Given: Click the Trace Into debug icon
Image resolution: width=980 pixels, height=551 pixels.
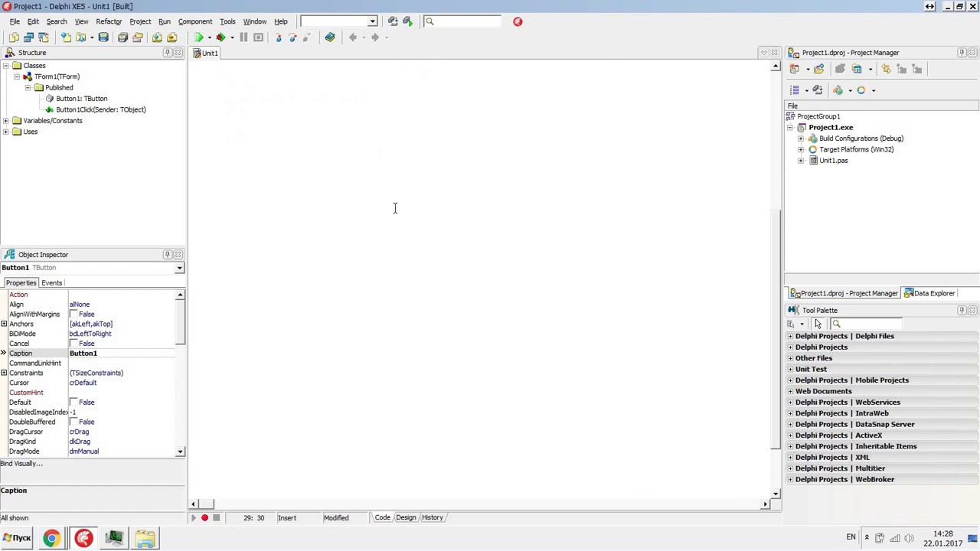Looking at the screenshot, I should point(279,37).
